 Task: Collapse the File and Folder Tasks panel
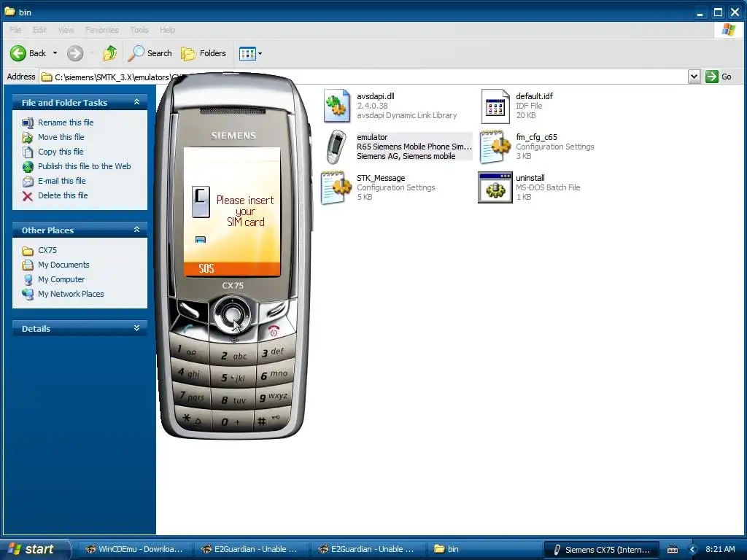coord(136,102)
